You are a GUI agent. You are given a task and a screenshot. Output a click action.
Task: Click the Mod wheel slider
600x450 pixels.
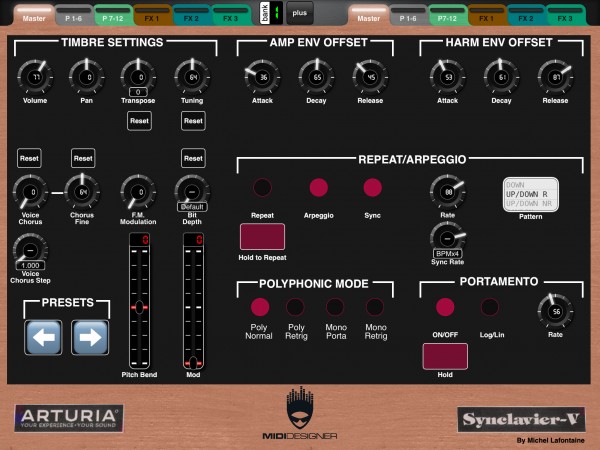pos(193,300)
